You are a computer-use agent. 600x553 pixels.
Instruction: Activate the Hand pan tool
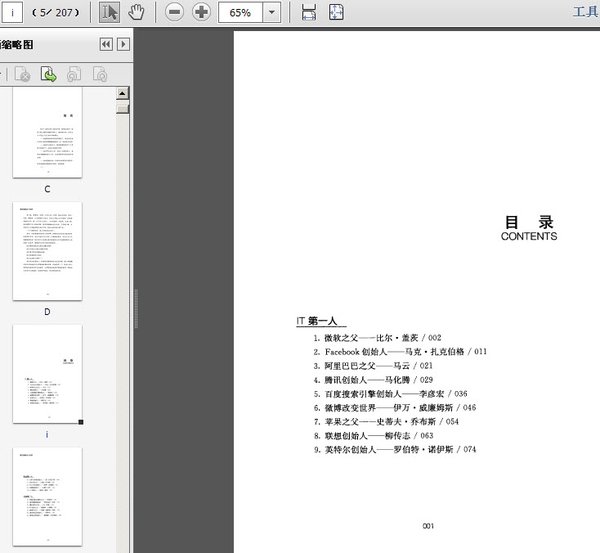click(x=137, y=13)
